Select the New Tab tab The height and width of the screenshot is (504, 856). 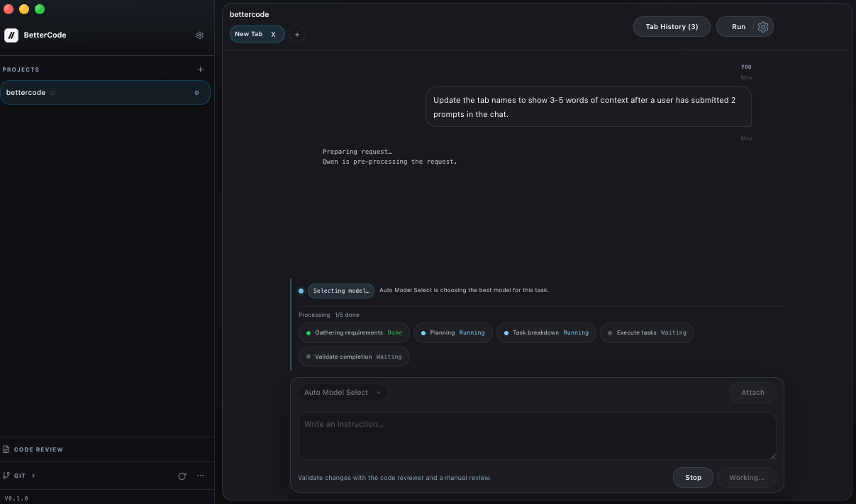248,33
